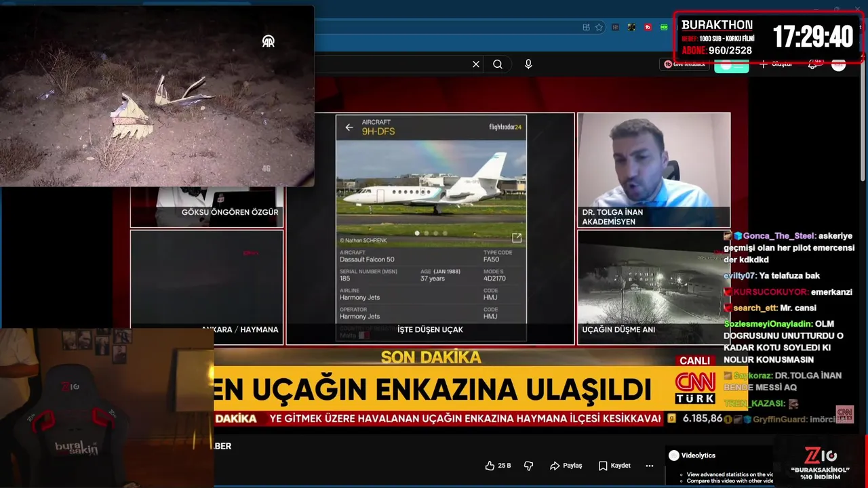Click chat username KURSUCOKUYOR
This screenshot has height=488, width=868.
pos(771,292)
